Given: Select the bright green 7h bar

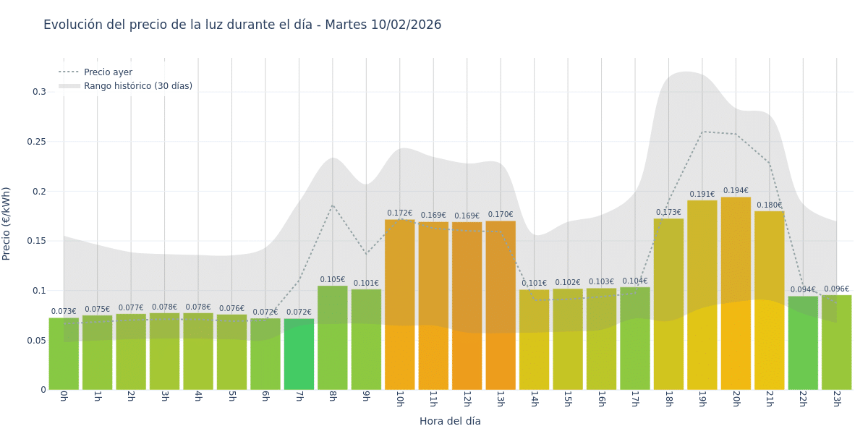Looking at the screenshot, I should coord(299,354).
